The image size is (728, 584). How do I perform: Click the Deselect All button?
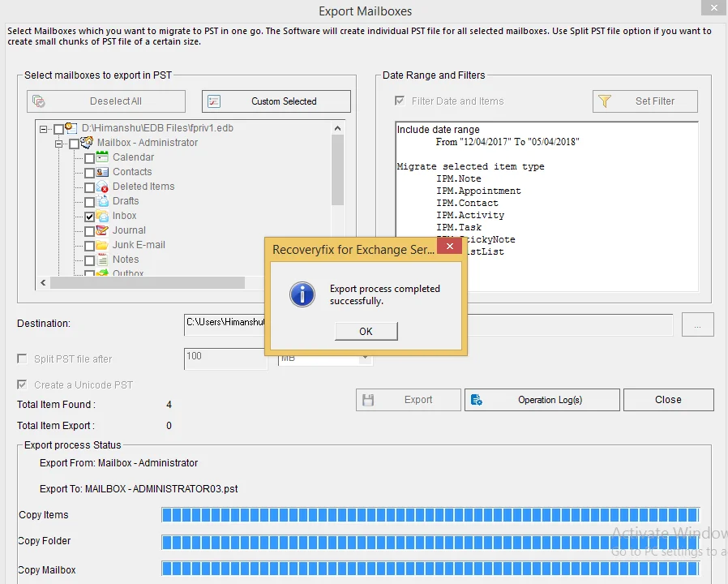point(106,101)
